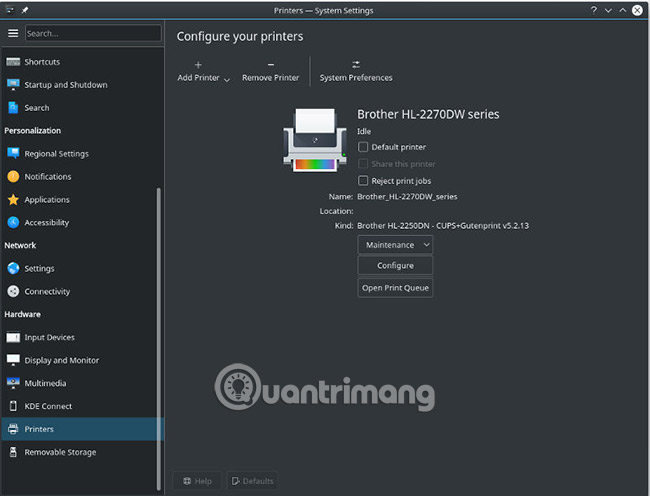
Task: Open KDE Connect from sidebar
Action: (x=48, y=406)
